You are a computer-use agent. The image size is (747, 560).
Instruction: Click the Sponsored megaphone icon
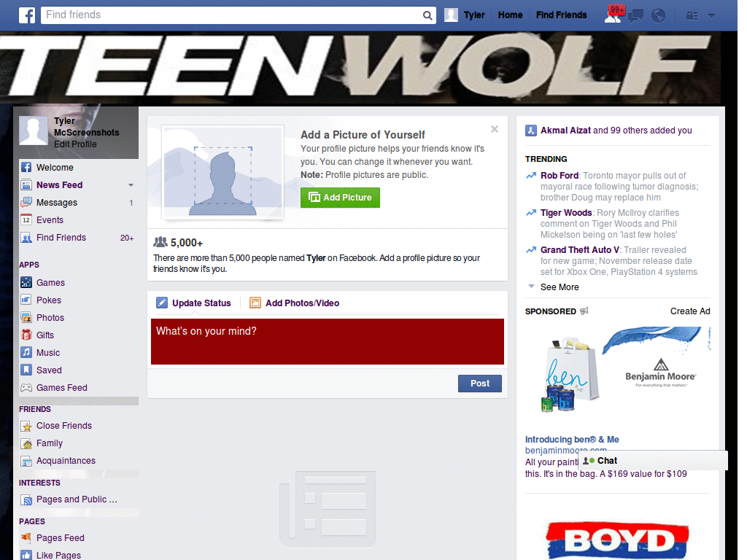pos(584,311)
